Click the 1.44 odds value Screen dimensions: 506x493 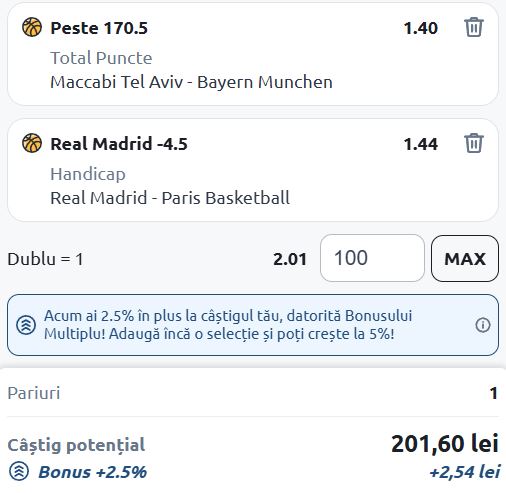click(421, 144)
